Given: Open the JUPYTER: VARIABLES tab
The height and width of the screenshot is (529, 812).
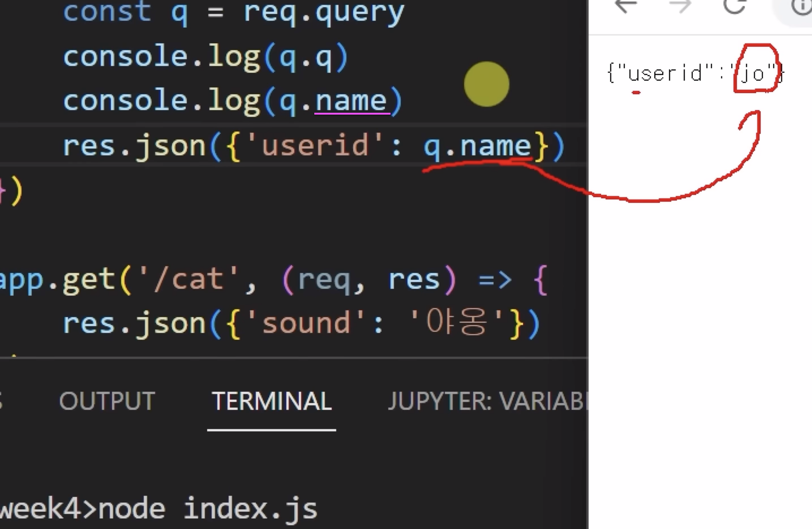Looking at the screenshot, I should point(487,400).
